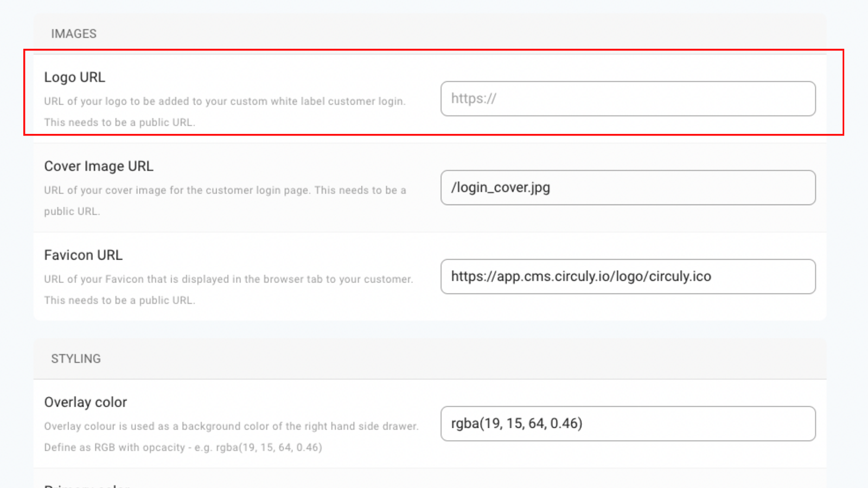Click the Logo URL field label
Screen dimensions: 868x488
pyautogui.click(x=75, y=78)
